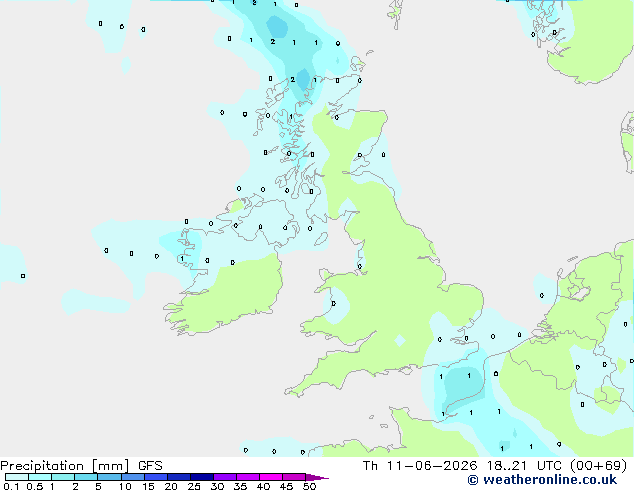The height and width of the screenshot is (490, 634).
Task: Select the 40–45 mm magenta legend swatch
Action: click(271, 477)
